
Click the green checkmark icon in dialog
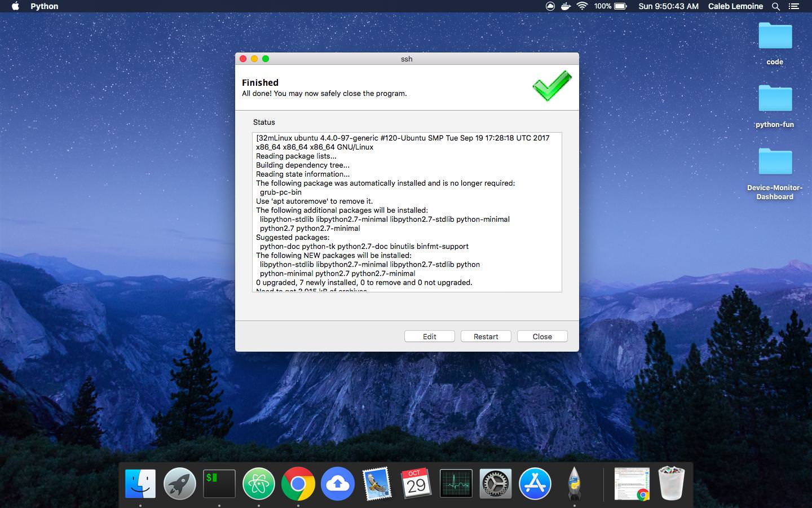[552, 86]
